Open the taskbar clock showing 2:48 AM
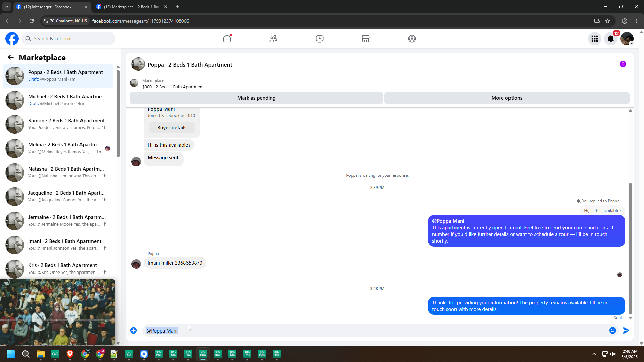This screenshot has width=644, height=362. click(x=629, y=354)
